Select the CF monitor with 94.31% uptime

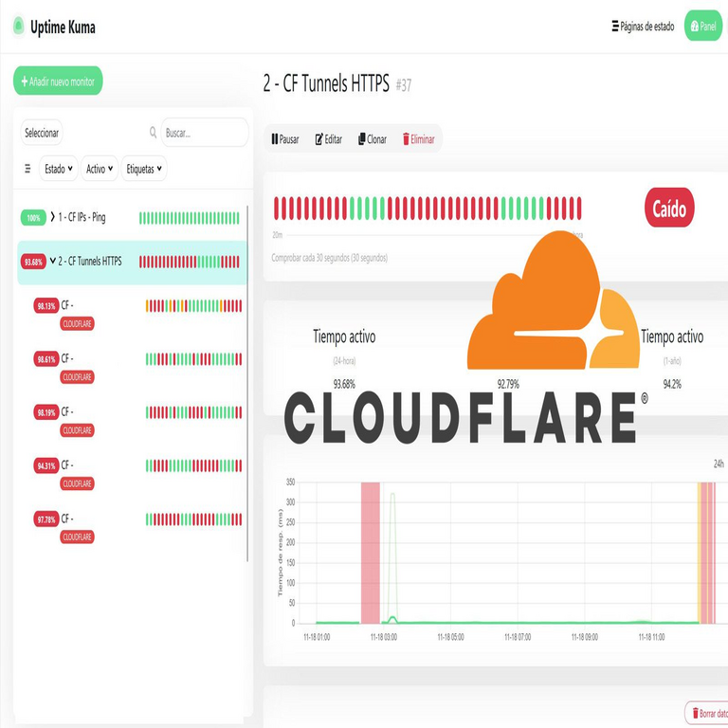137,474
